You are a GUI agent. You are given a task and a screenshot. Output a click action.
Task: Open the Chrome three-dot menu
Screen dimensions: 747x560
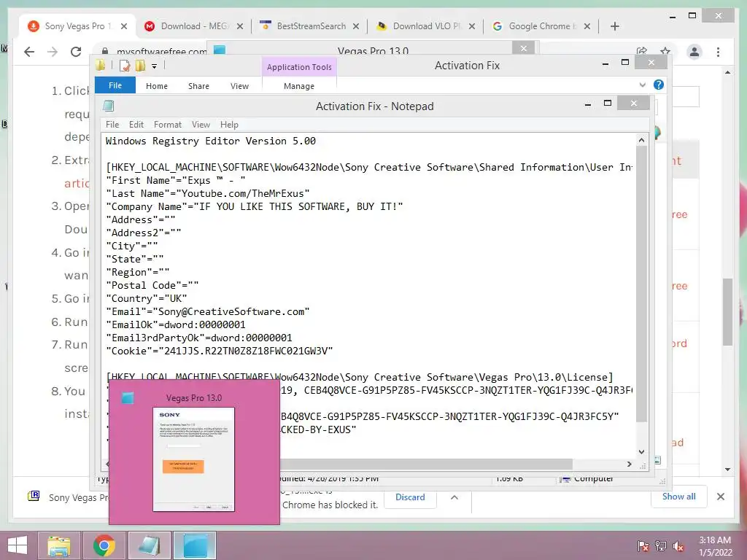pyautogui.click(x=718, y=52)
